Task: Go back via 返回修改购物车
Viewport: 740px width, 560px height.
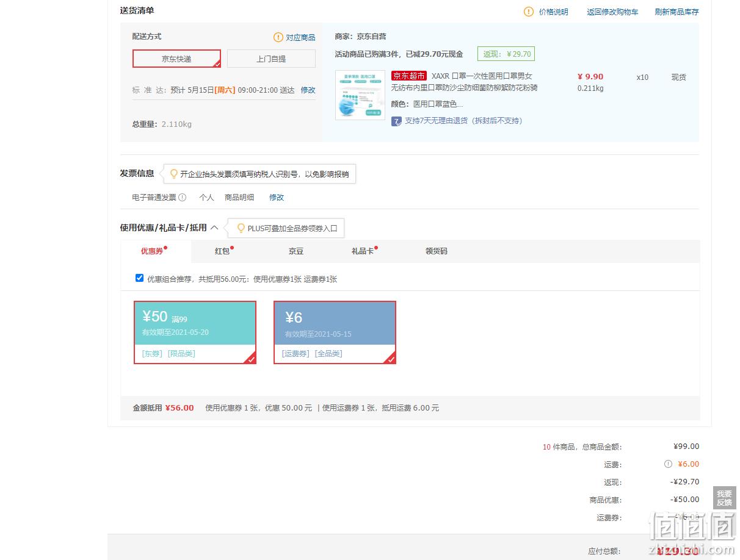Action: pos(612,12)
